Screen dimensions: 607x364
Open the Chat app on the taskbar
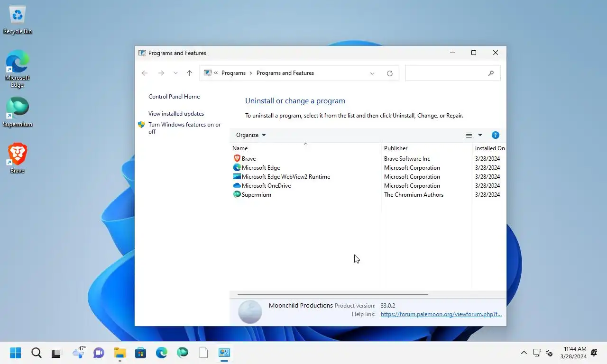(99, 353)
